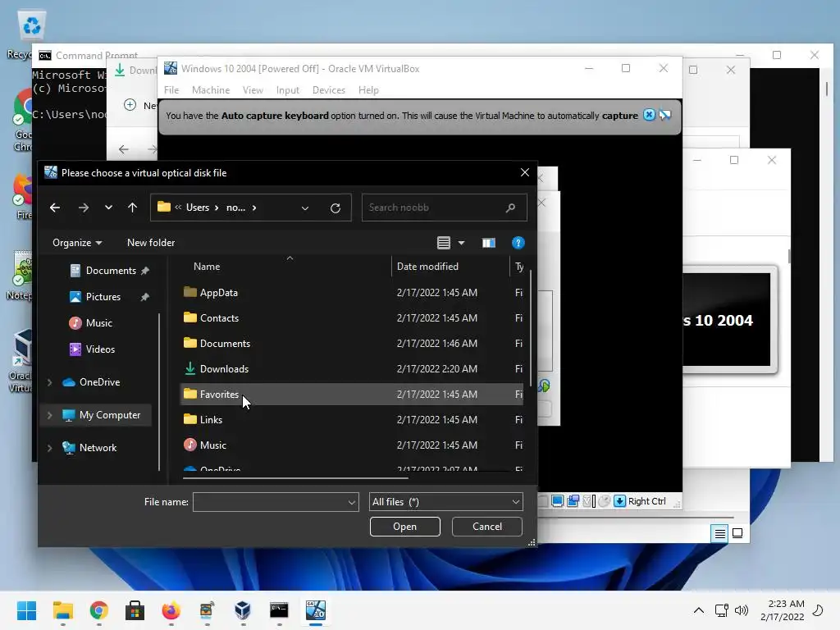
Task: Dismiss the Auto capture keyboard notification
Action: 649,115
